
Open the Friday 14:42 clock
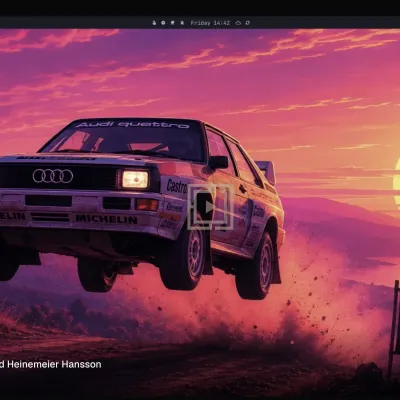(x=210, y=23)
